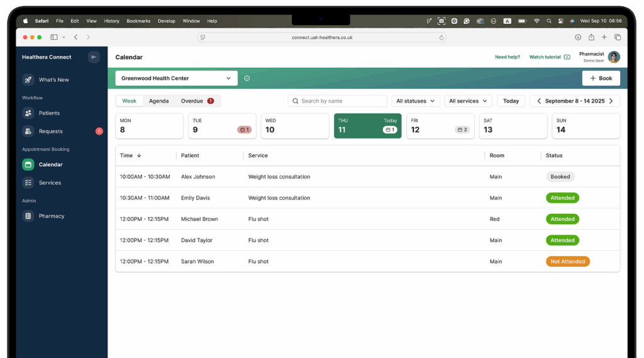The height and width of the screenshot is (358, 644).
Task: Switch to the Agenda tab
Action: point(158,101)
